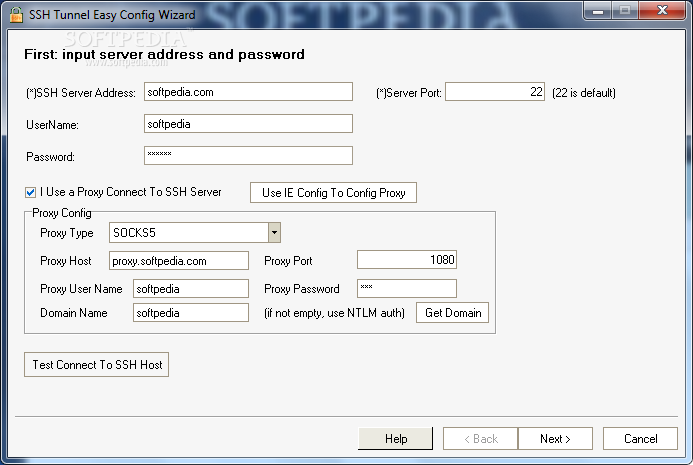Focus the Proxy Password field
Viewport: 693px width, 465px height.
click(407, 289)
